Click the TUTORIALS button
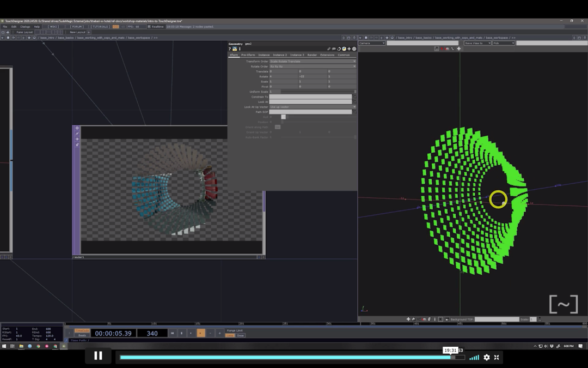The width and height of the screenshot is (588, 368). coord(100,26)
